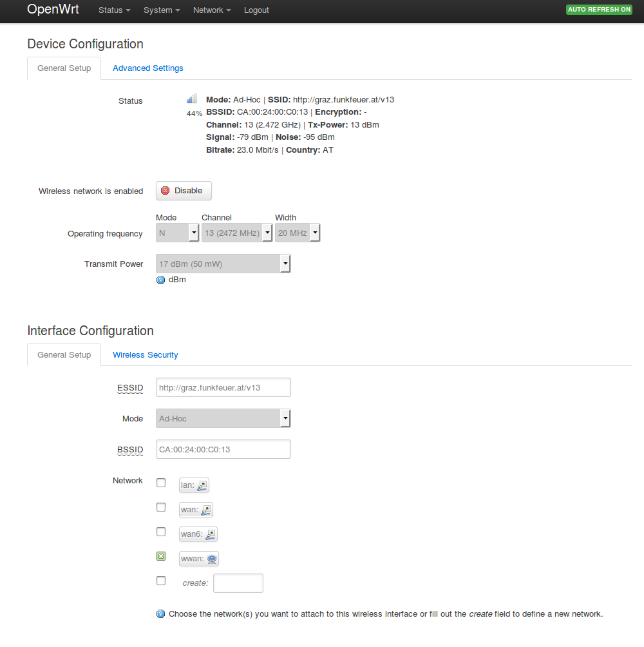Click the wan6 network interface icon

click(x=211, y=534)
